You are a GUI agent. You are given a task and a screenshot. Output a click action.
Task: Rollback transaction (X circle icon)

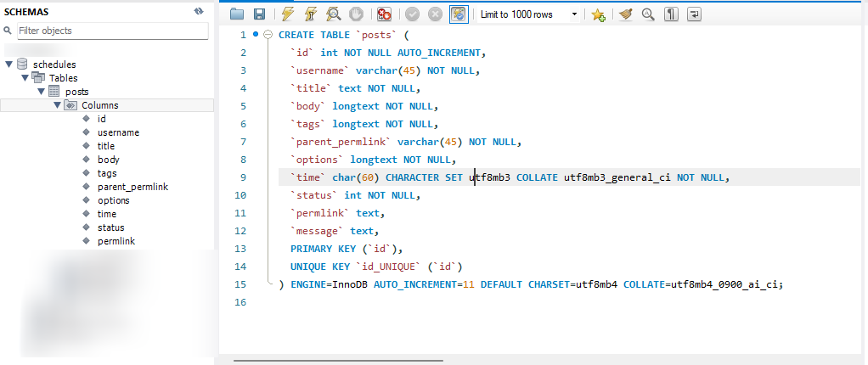tap(435, 14)
